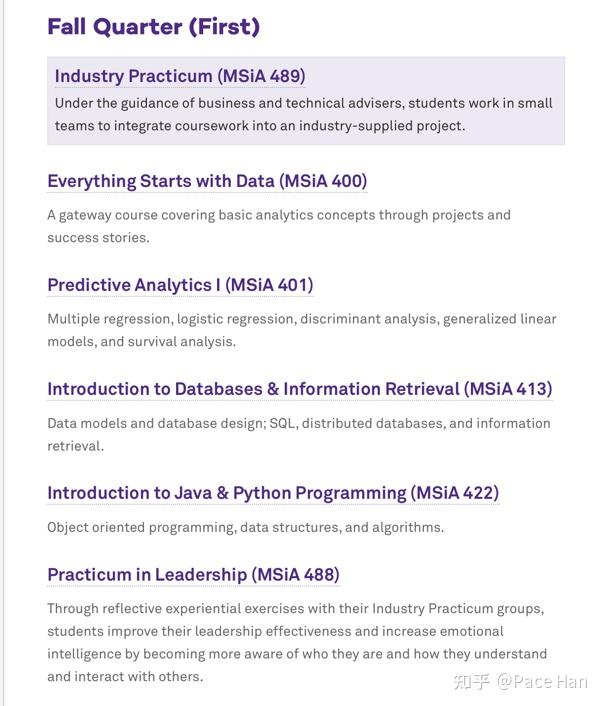Open Everything Starts with Data (MSiA 400)
The image size is (603, 706).
tap(207, 181)
